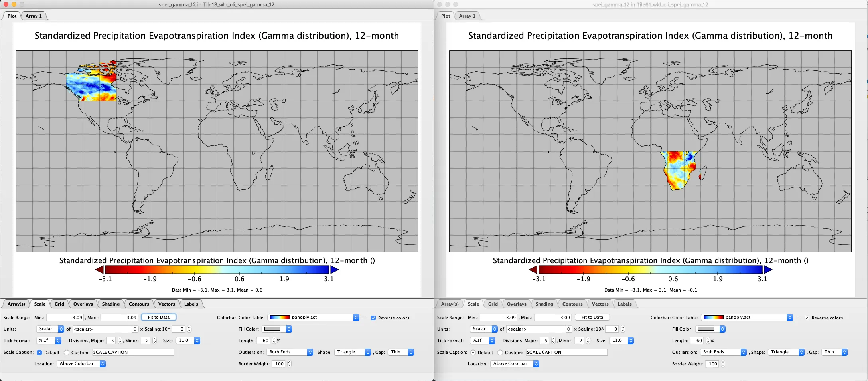Click Scale Range Min field in Tile13 window
Image resolution: width=868 pixels, height=381 pixels.
click(65, 317)
